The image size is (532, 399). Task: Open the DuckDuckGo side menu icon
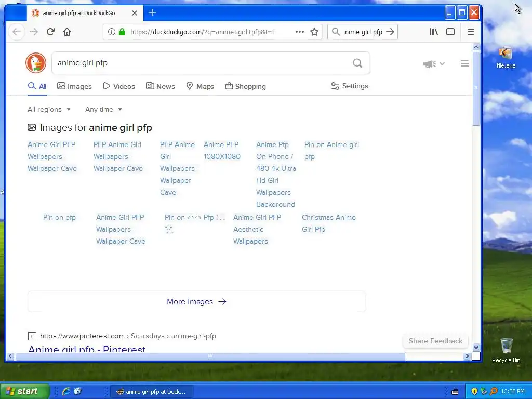[x=464, y=63]
